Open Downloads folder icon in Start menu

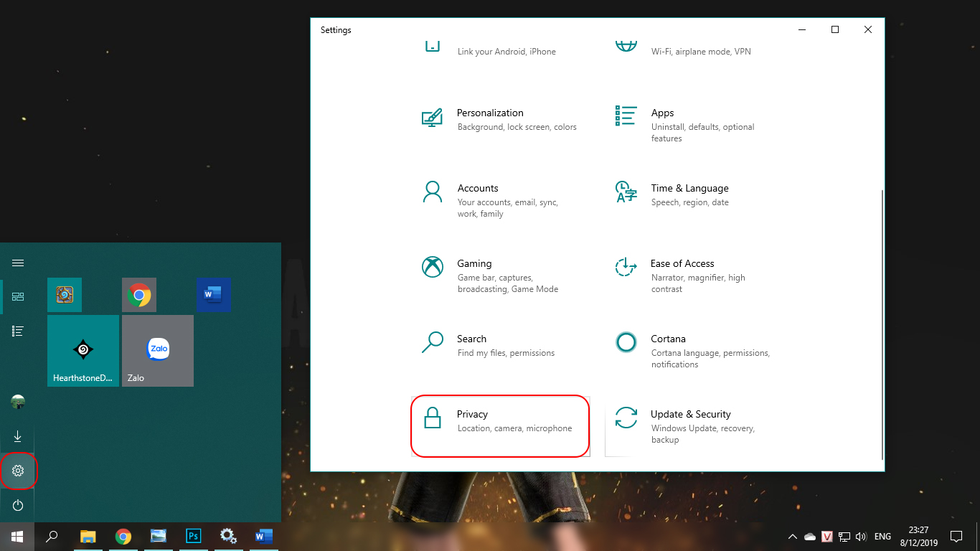coord(18,436)
